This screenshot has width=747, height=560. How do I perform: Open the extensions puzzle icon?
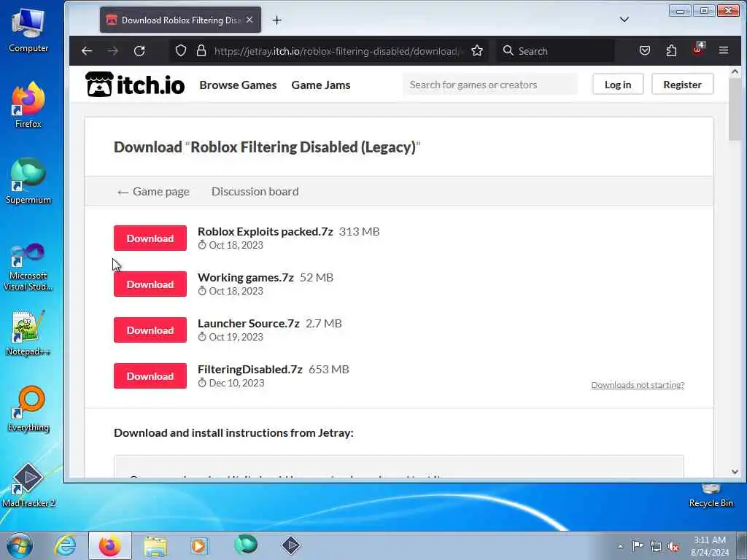coord(671,50)
